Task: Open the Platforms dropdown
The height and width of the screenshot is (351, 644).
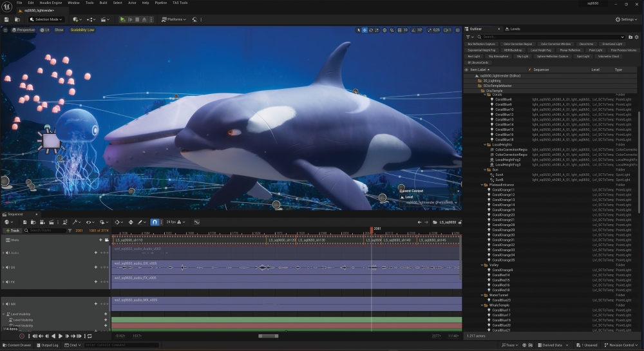Action: [174, 19]
